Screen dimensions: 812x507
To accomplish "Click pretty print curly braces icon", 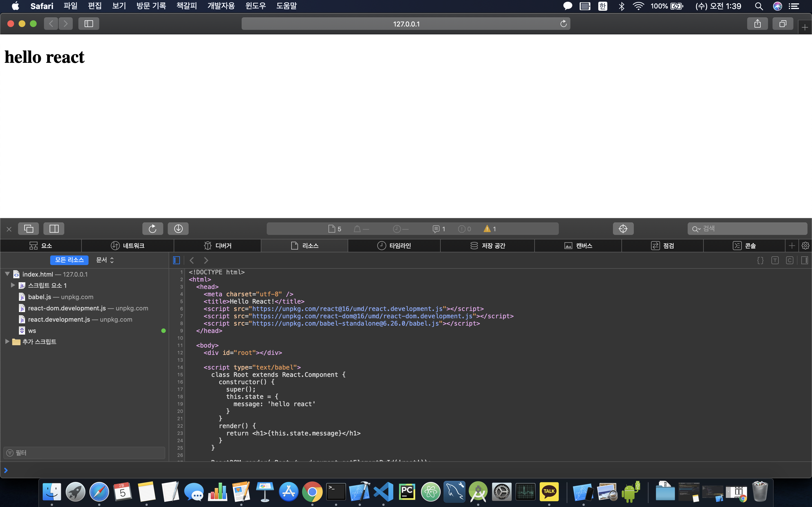I will [x=760, y=260].
